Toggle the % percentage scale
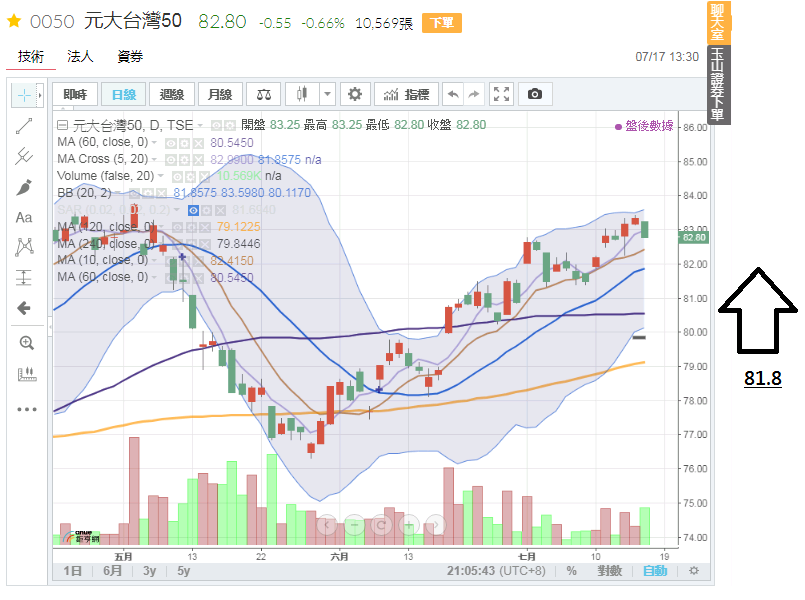The width and height of the screenshot is (805, 600). click(571, 571)
